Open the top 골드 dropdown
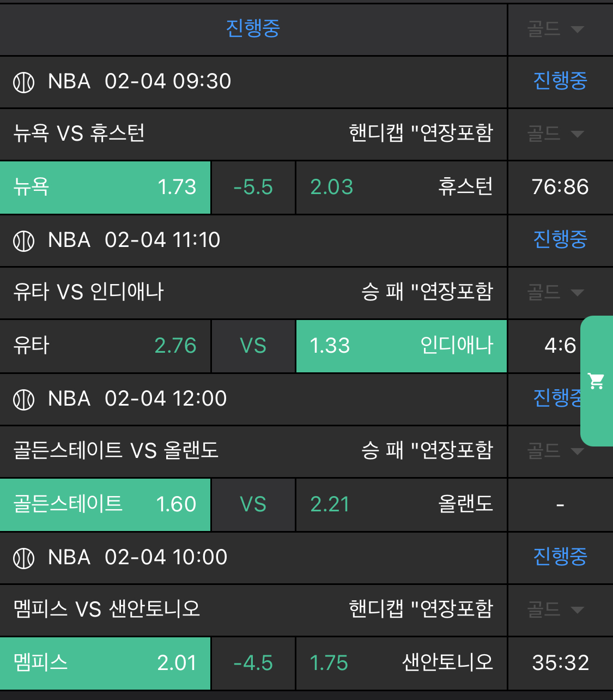 [x=555, y=29]
